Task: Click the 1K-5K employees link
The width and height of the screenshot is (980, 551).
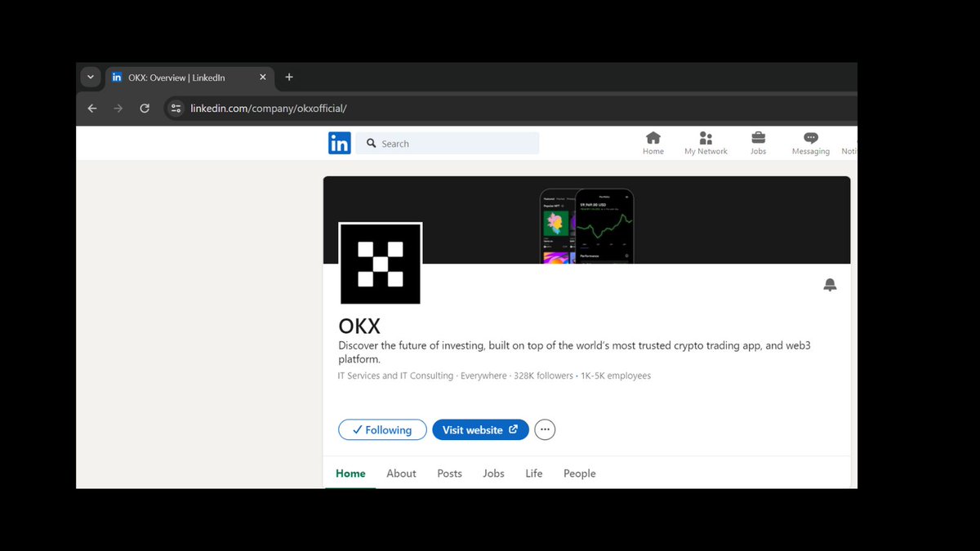Action: (615, 376)
